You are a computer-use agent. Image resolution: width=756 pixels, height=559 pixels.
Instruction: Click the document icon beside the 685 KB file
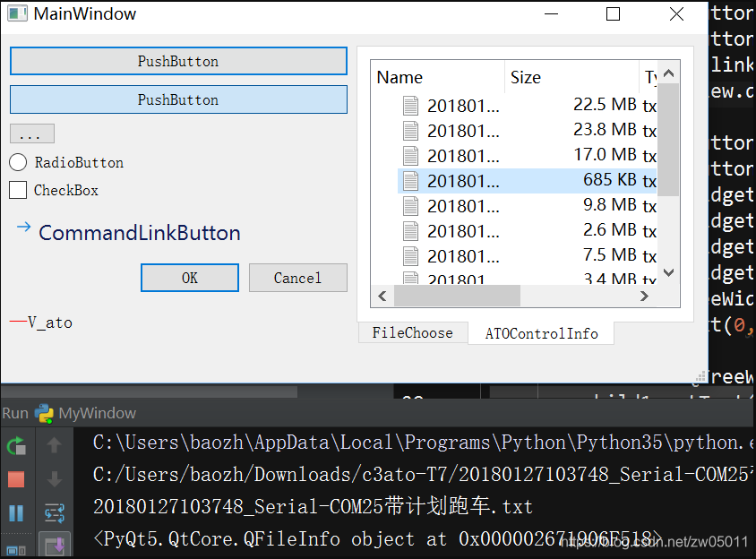tap(410, 180)
